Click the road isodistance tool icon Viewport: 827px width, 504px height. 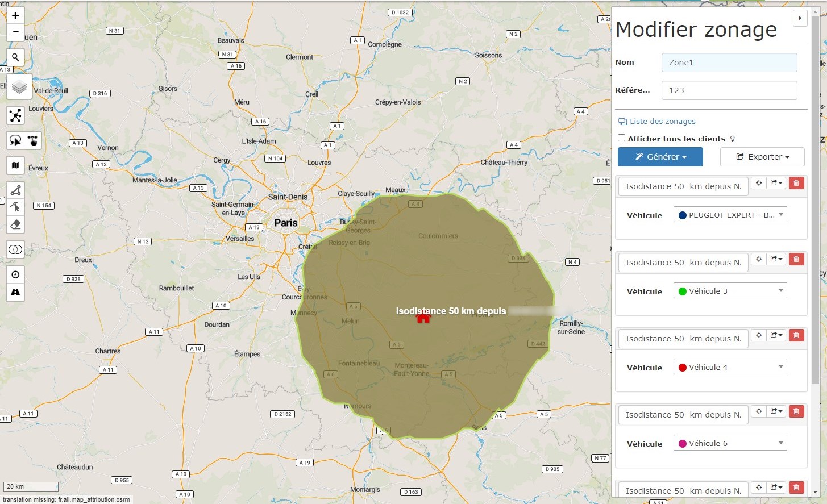click(15, 292)
